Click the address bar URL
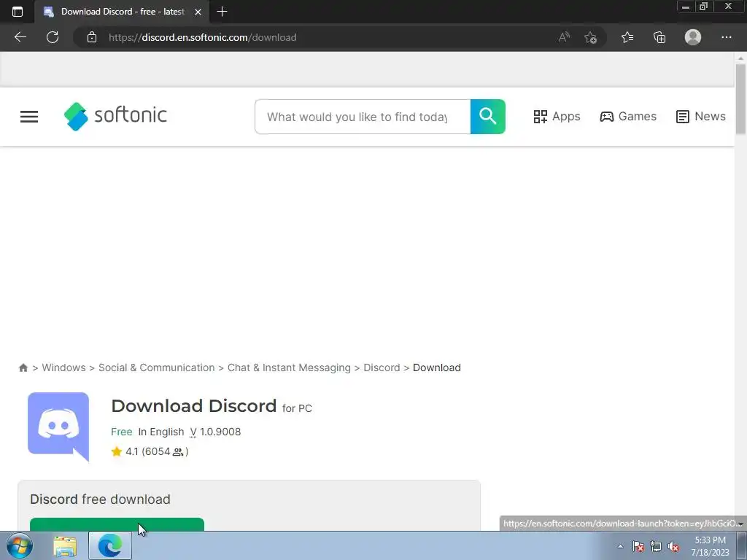The height and width of the screenshot is (560, 747). coord(203,37)
